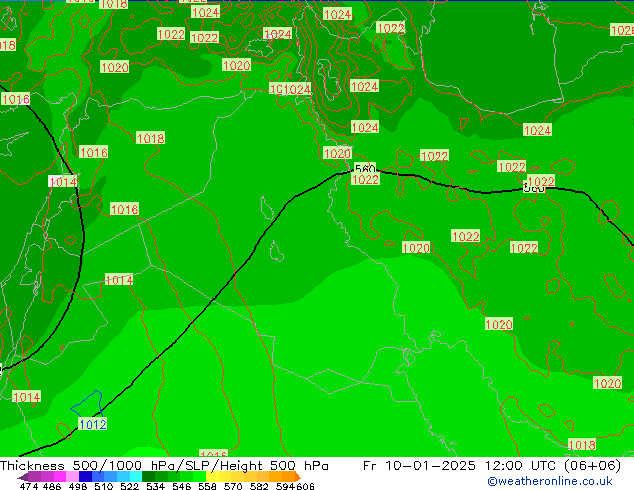Click the black 560 height contour label above 1022
The image size is (634, 490).
365,168
